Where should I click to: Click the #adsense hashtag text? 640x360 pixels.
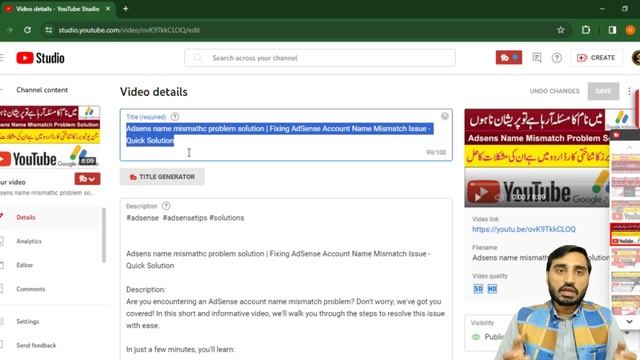pyautogui.click(x=142, y=218)
